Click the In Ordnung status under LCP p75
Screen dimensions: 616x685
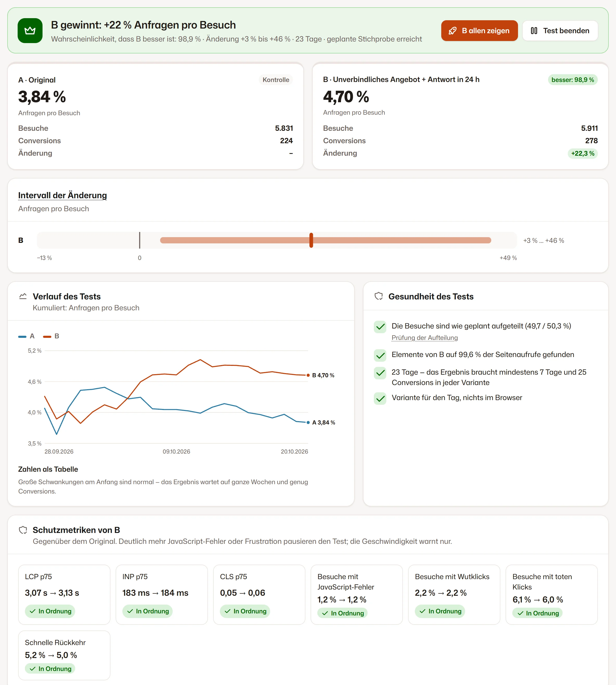[x=50, y=611]
